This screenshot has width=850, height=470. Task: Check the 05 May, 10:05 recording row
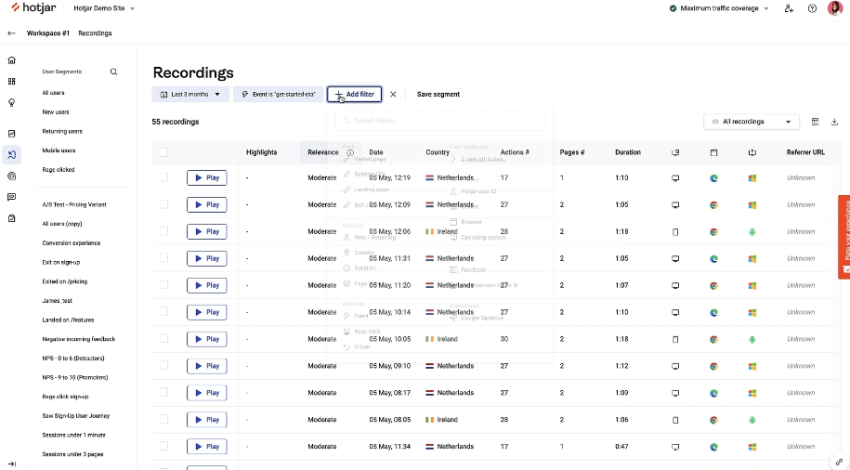[x=164, y=339]
